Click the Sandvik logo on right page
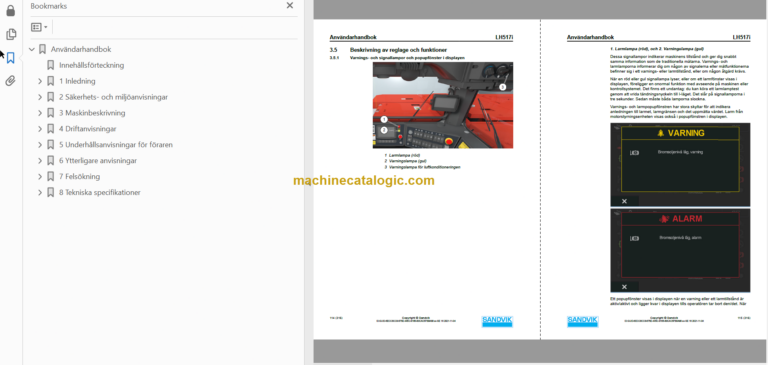768x365 pixels. pyautogui.click(x=582, y=321)
